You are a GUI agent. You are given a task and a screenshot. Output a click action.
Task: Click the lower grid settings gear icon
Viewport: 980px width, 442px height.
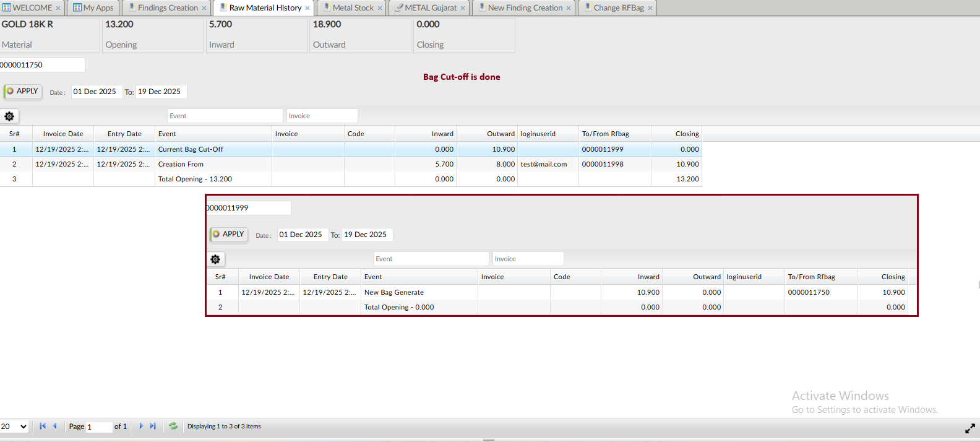(215, 259)
